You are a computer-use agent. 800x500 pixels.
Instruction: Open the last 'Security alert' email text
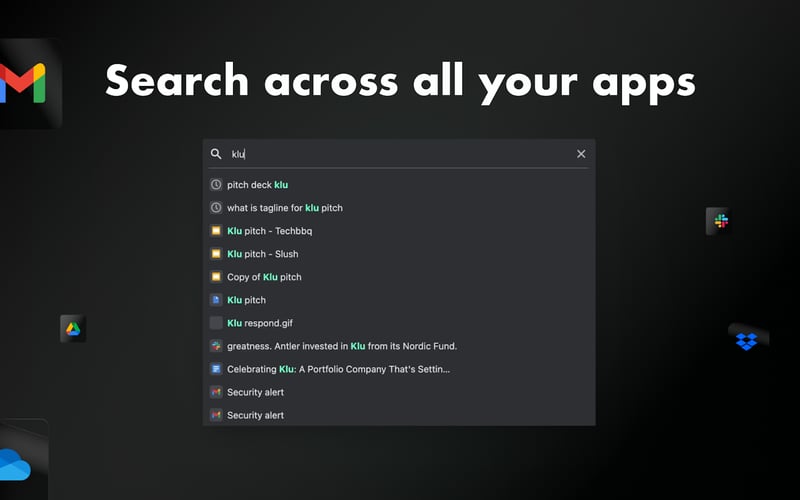click(x=255, y=415)
